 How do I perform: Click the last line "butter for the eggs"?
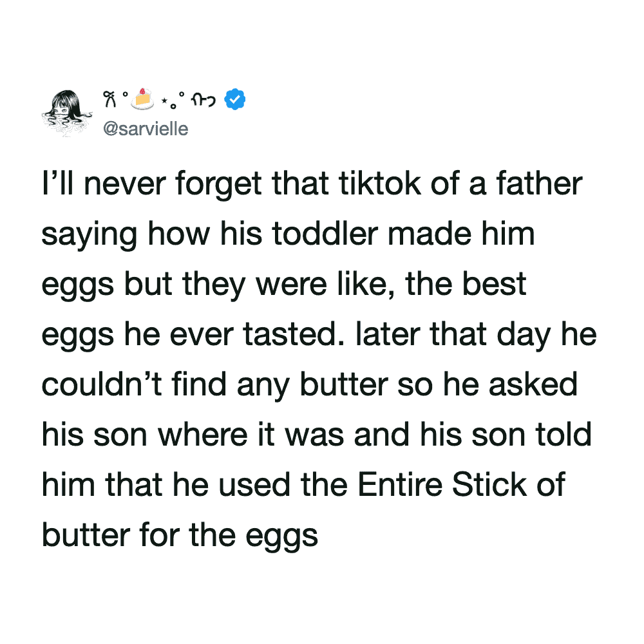point(180,534)
